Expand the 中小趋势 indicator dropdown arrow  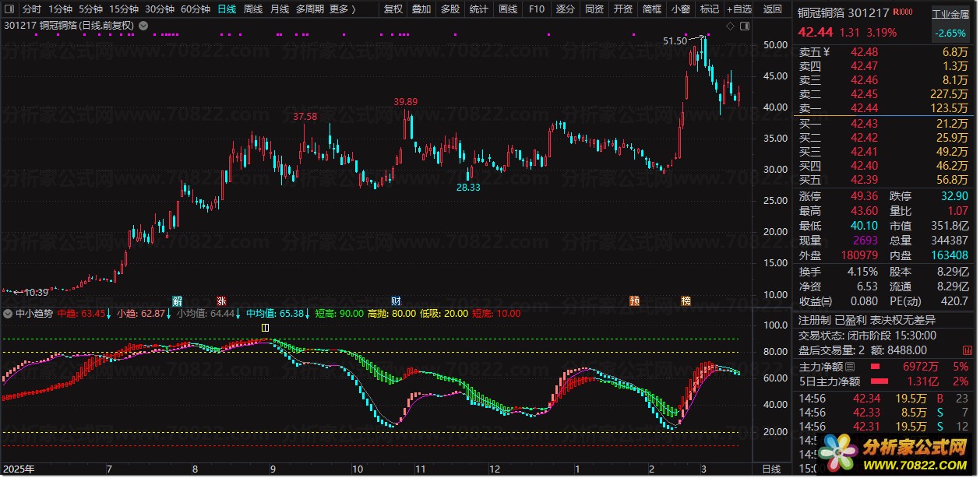coord(8,314)
